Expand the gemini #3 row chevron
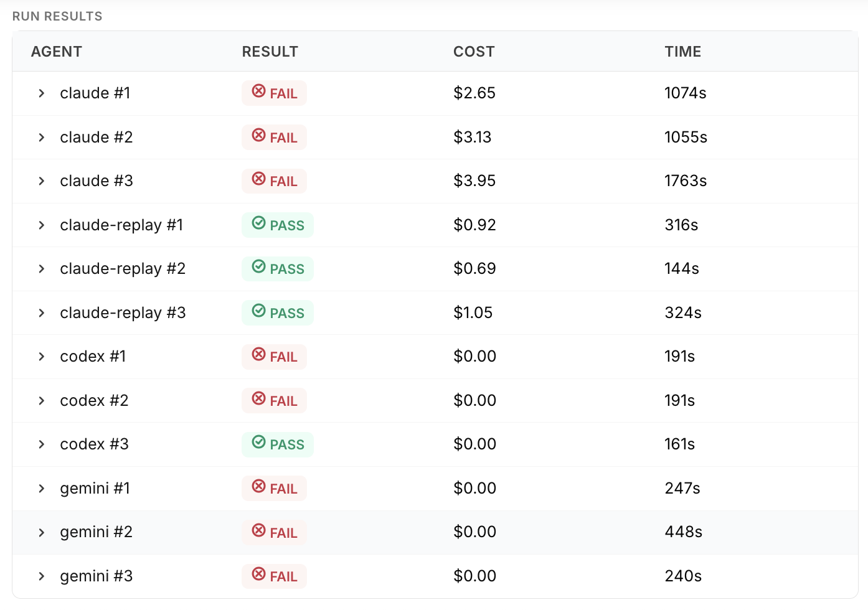 tap(42, 576)
